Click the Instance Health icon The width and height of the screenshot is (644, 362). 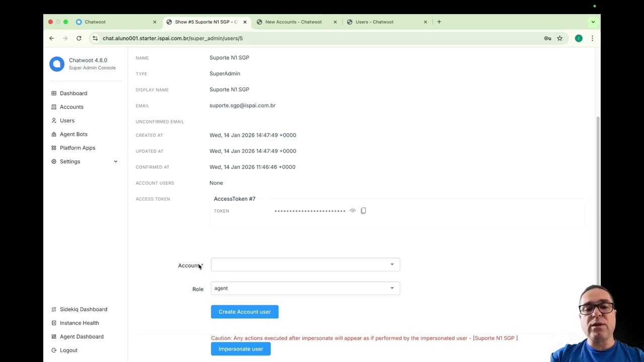tap(54, 323)
